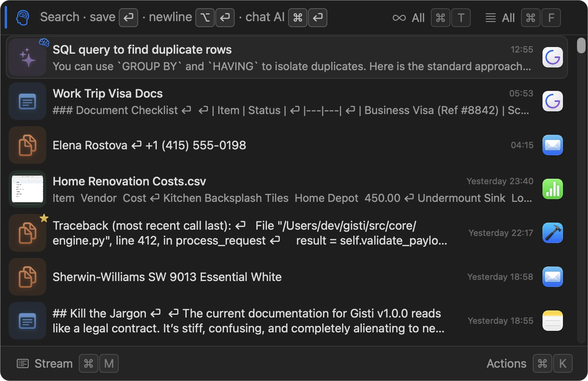Click the infinity icon next to All
The width and height of the screenshot is (588, 381).
399,18
